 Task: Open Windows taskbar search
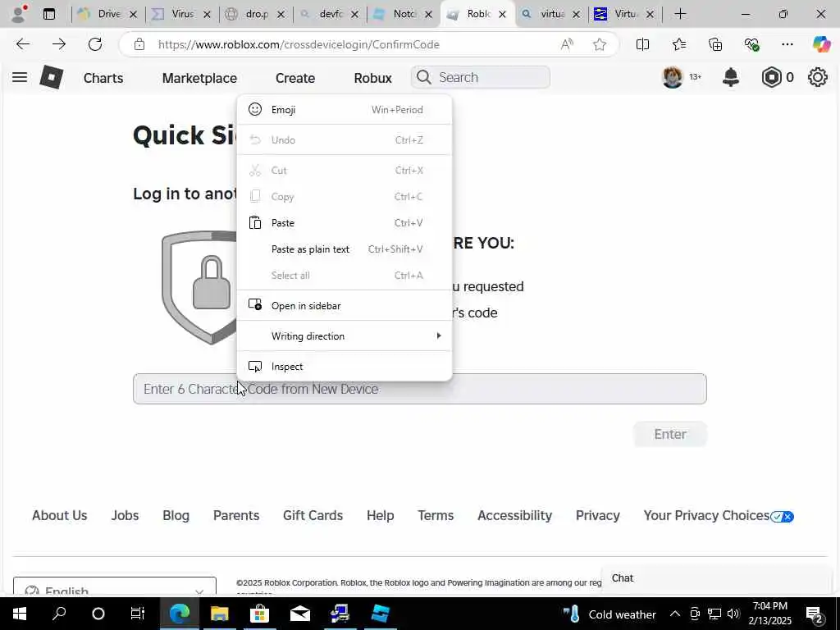(59, 614)
